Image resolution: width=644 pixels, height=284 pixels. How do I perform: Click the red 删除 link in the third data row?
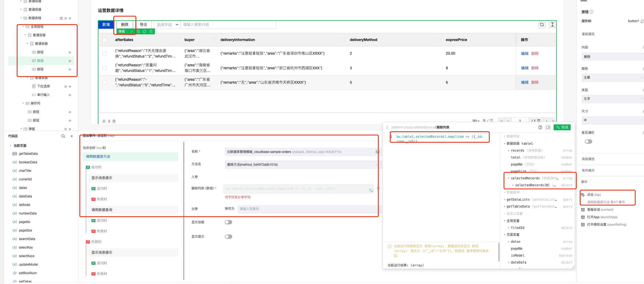point(535,82)
